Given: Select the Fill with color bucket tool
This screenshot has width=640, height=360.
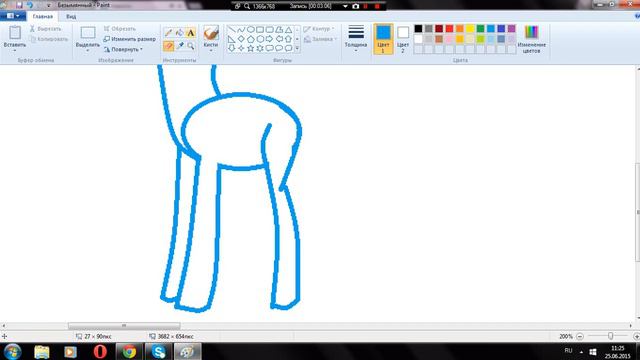Looking at the screenshot, I should (180, 33).
